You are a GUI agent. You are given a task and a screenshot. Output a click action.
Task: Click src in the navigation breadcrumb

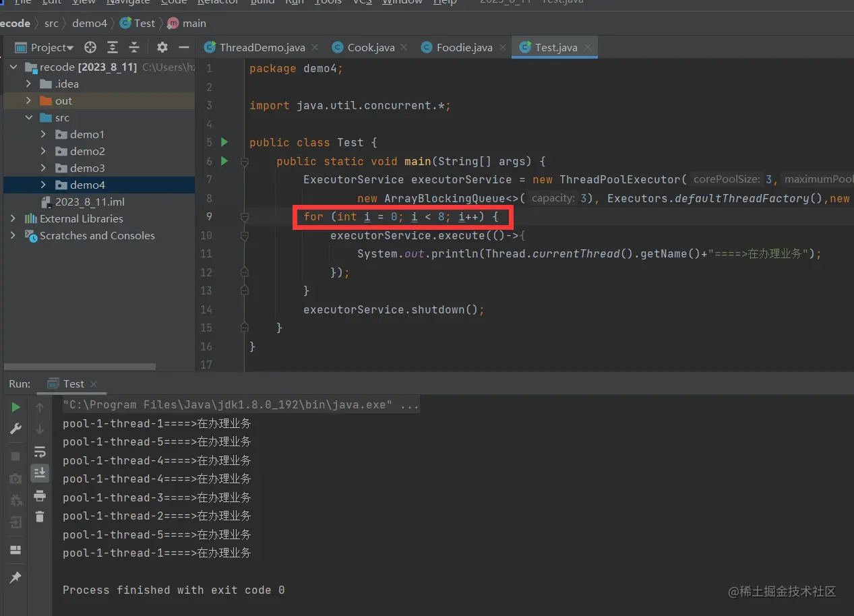pos(51,24)
